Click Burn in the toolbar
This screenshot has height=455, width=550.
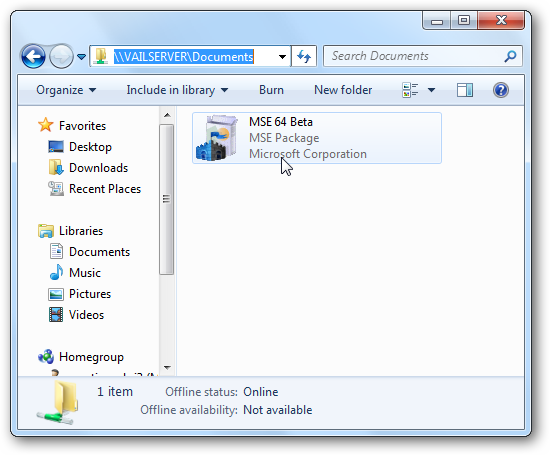271,90
